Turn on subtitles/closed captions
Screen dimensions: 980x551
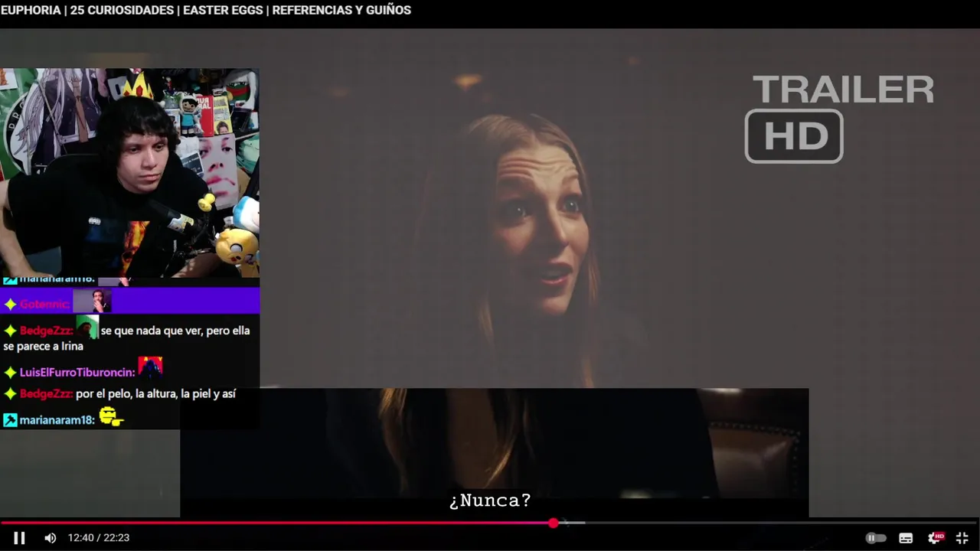[906, 538]
